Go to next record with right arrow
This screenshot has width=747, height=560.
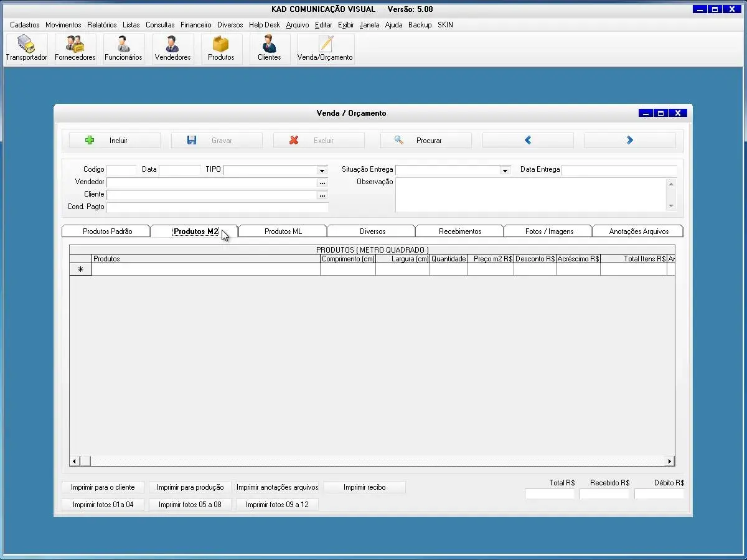pos(629,141)
